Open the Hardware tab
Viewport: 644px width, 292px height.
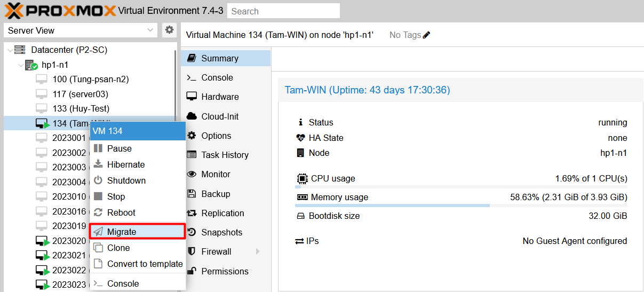(220, 97)
